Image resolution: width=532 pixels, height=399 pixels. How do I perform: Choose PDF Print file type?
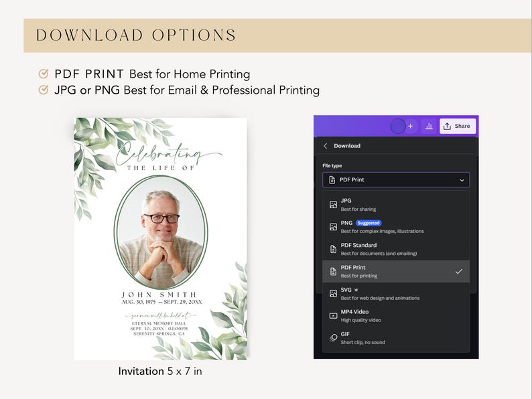tap(396, 271)
